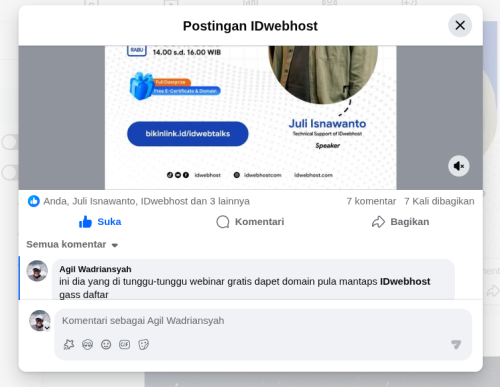Image resolution: width=500 pixels, height=387 pixels.
Task: Click the blue like reaction icon
Action: (x=34, y=201)
